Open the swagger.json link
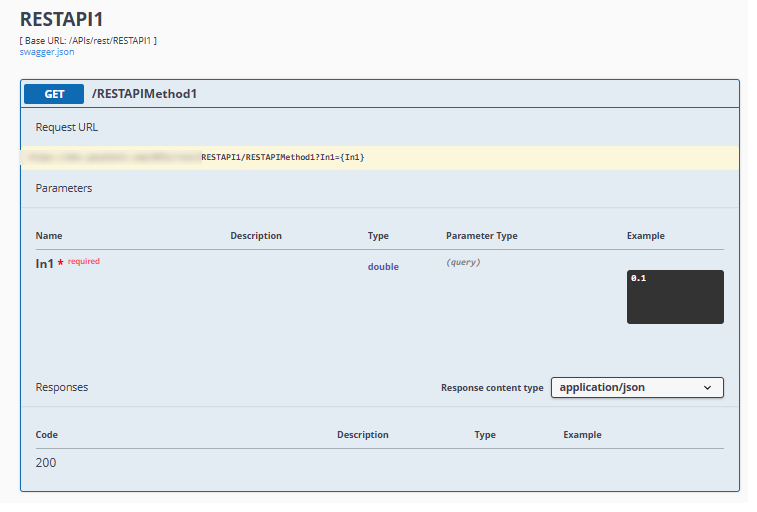This screenshot has width=757, height=512. (46, 51)
